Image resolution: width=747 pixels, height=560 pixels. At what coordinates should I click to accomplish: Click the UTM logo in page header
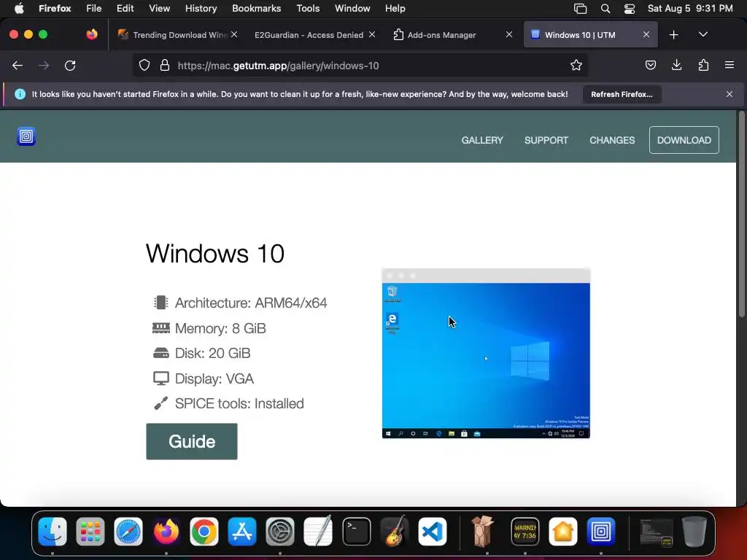[x=26, y=136]
